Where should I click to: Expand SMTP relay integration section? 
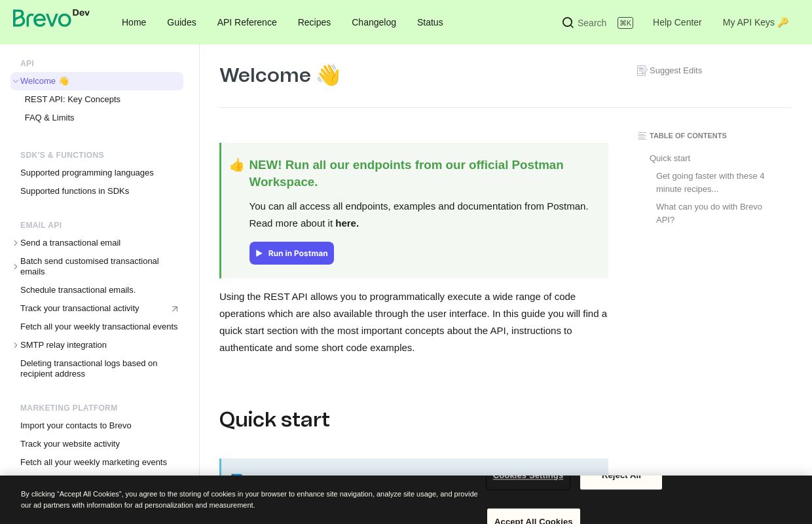click(x=16, y=345)
